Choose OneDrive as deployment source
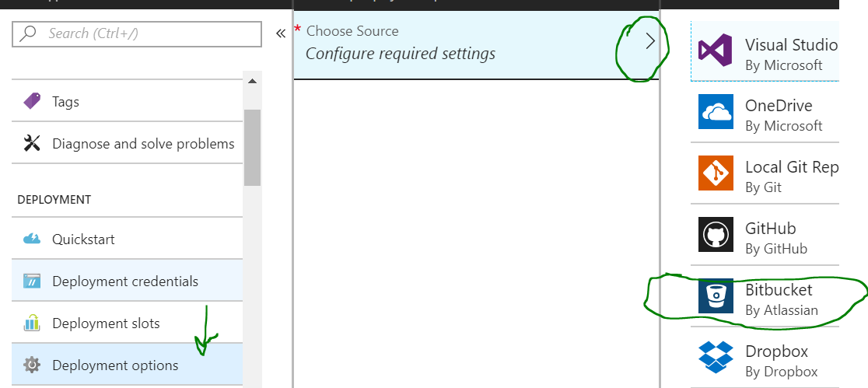Screen dimensions: 868x388 click(x=765, y=113)
